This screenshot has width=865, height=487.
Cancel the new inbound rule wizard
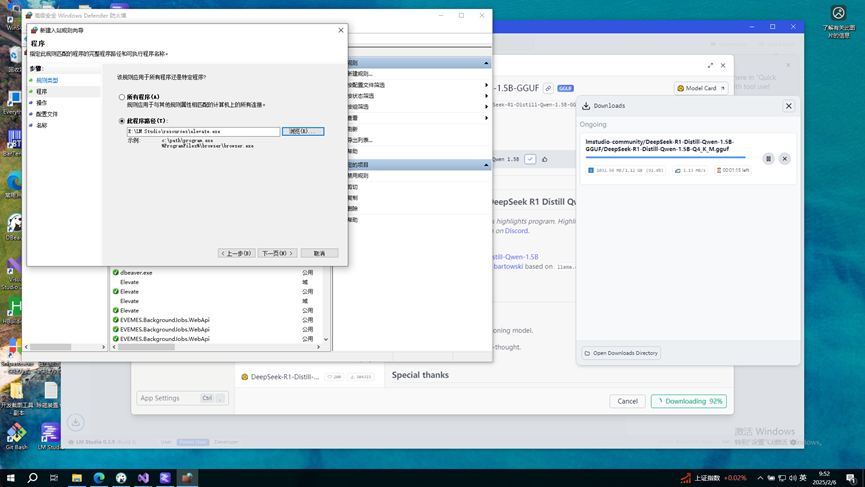(319, 253)
